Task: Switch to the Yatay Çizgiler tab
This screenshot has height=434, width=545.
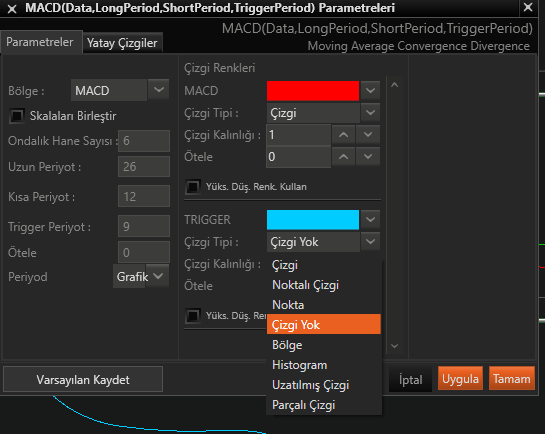Action: click(x=122, y=43)
